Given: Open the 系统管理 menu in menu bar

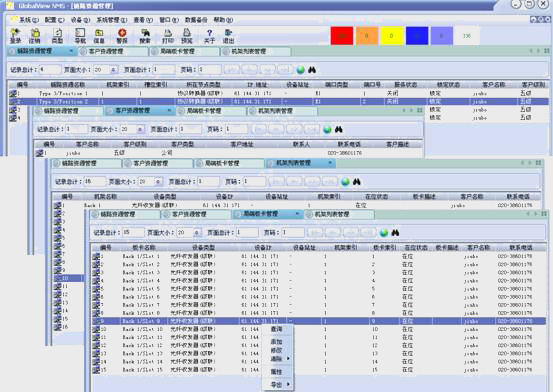Looking at the screenshot, I should click(x=112, y=20).
